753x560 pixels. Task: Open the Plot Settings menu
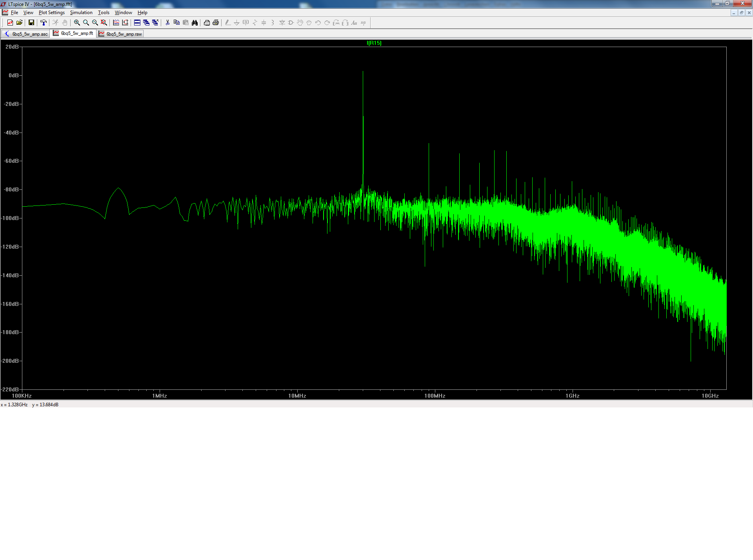click(51, 13)
